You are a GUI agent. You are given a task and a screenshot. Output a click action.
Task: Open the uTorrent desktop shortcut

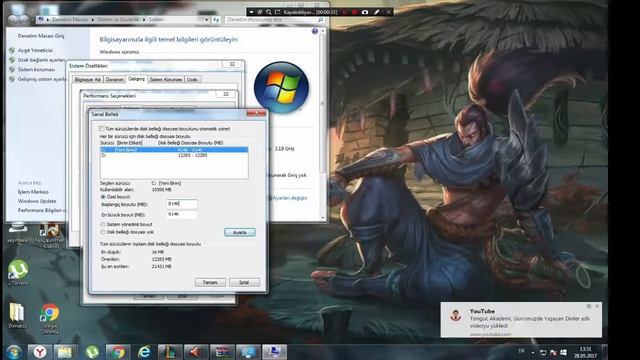click(x=18, y=272)
